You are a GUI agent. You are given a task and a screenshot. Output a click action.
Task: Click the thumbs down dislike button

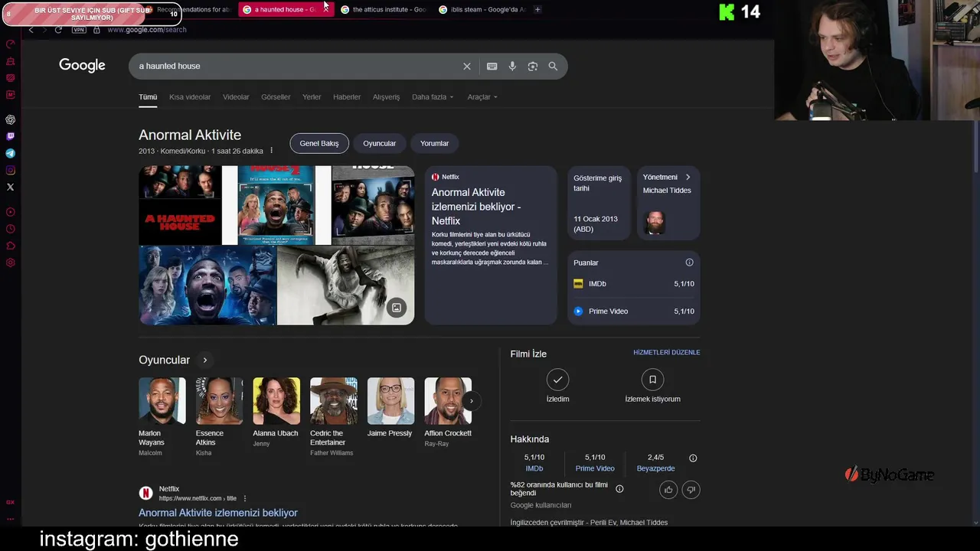tap(691, 490)
